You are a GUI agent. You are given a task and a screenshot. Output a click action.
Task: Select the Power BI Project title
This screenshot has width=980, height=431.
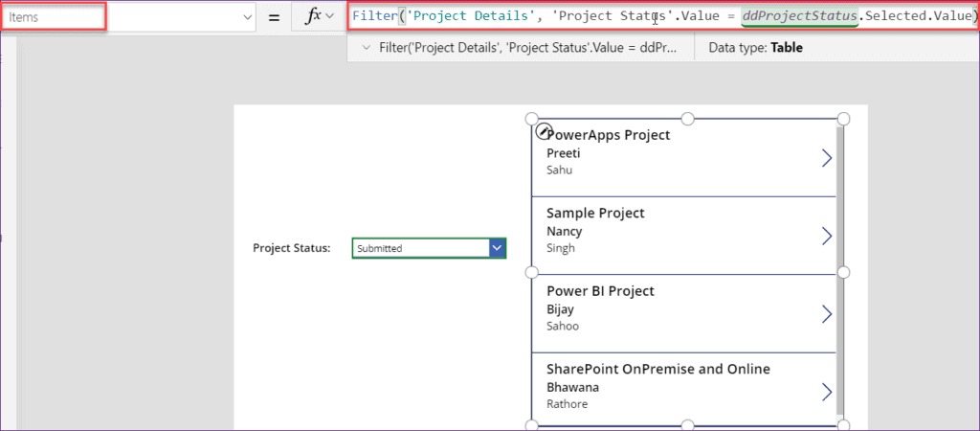(x=601, y=291)
